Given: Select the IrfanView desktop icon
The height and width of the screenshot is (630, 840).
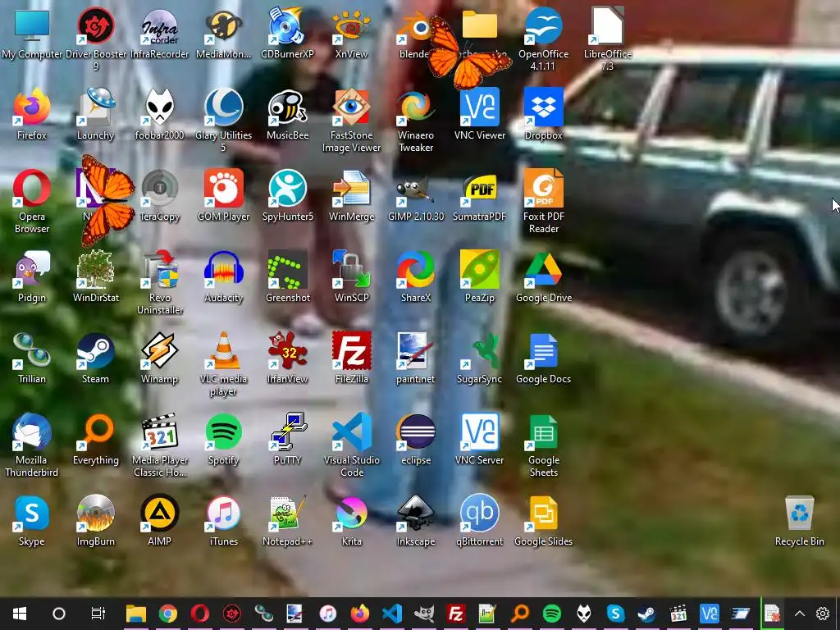Looking at the screenshot, I should [287, 358].
